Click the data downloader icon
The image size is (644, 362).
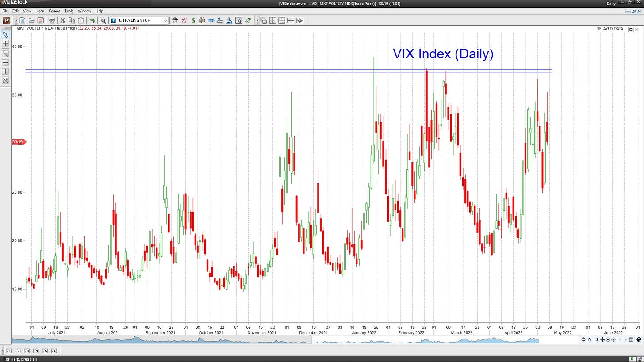(x=220, y=20)
